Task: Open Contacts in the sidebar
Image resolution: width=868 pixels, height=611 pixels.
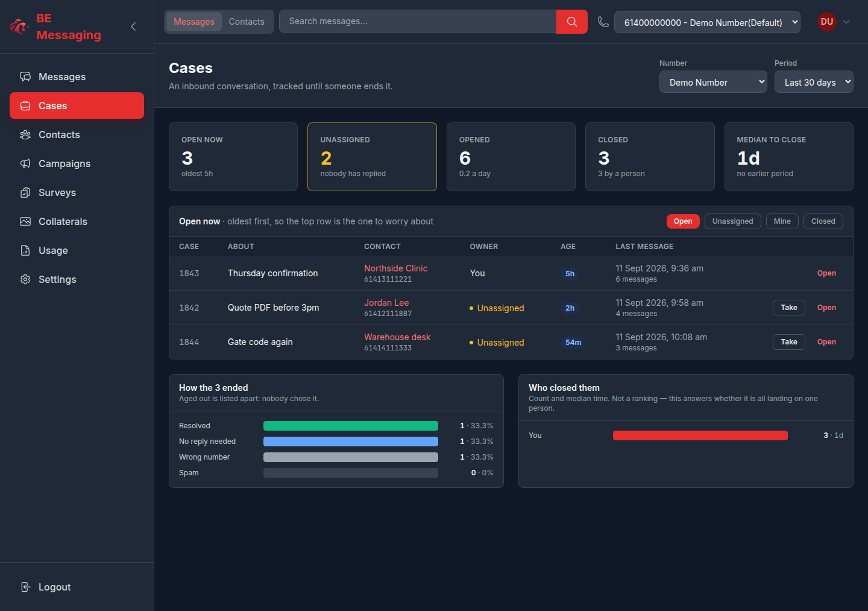Action: [77, 135]
